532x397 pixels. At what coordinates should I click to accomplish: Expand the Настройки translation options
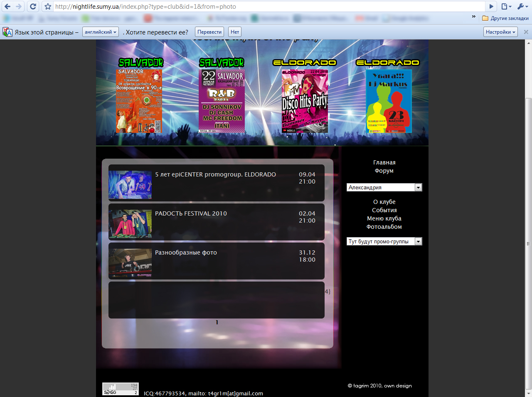click(x=500, y=32)
